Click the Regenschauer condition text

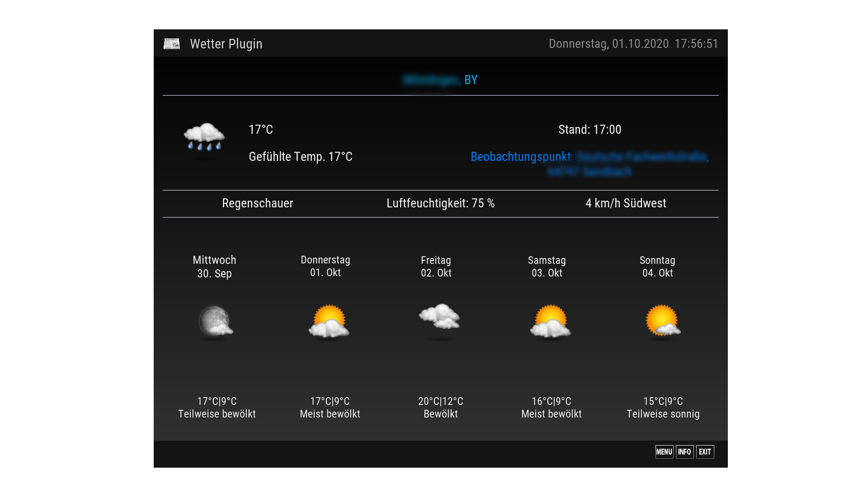[x=257, y=203]
